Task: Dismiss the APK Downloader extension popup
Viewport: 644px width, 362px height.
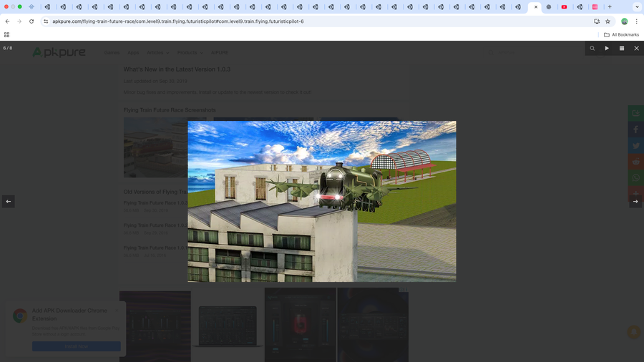Action: [x=117, y=310]
